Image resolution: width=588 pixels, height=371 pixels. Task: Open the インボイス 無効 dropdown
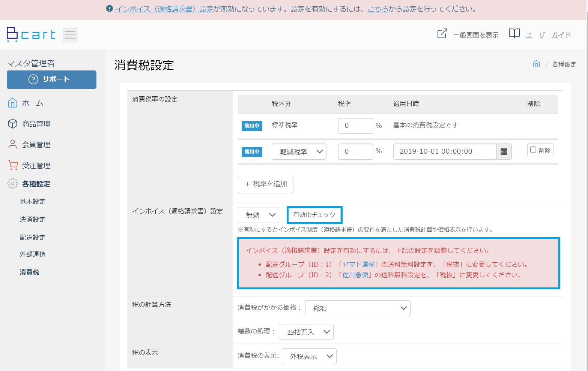259,215
